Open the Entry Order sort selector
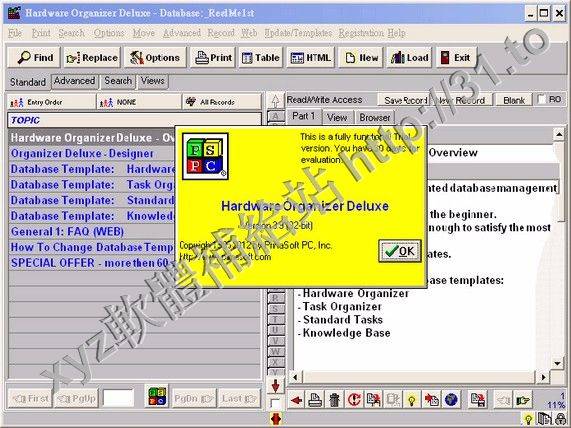Viewport: 571px width, 428px height. point(51,102)
